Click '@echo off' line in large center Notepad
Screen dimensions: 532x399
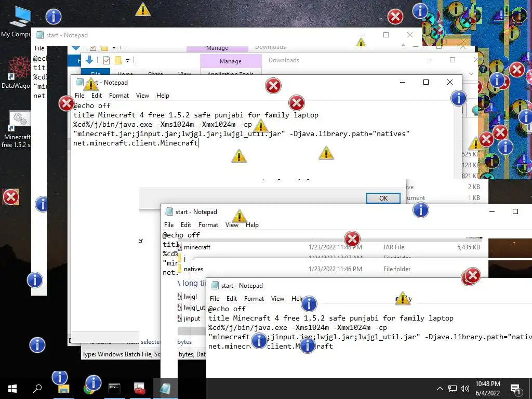(92, 106)
